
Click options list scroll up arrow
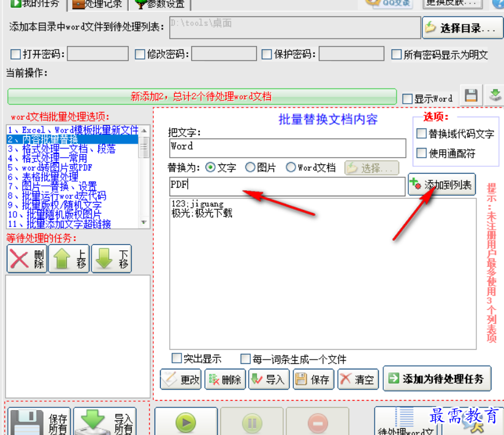(144, 130)
